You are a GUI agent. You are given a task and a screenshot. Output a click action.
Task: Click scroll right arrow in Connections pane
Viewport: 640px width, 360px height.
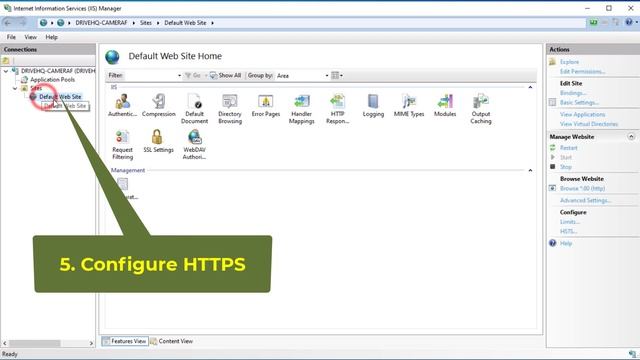91,343
